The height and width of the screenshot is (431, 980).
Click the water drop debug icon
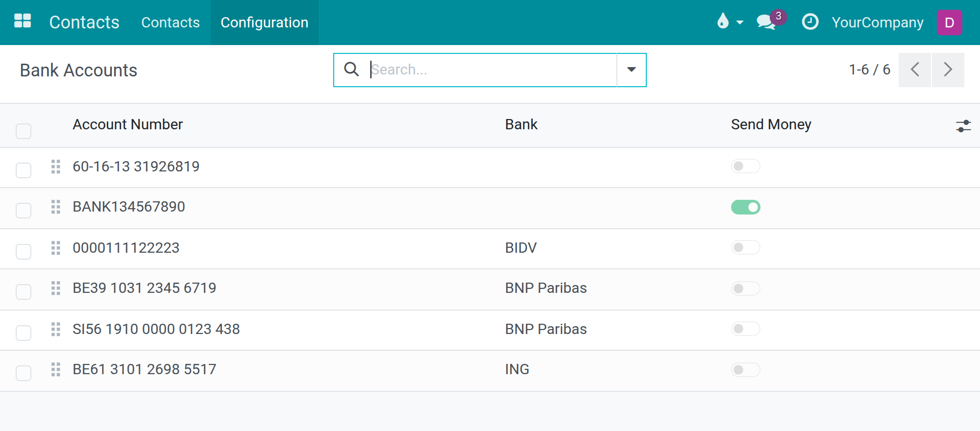pyautogui.click(x=723, y=21)
